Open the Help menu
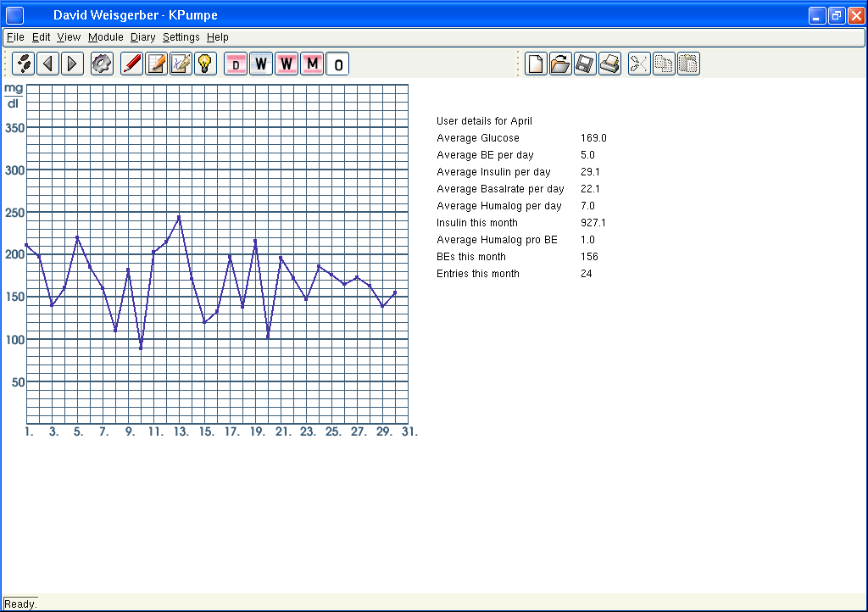Image resolution: width=868 pixels, height=612 pixels. (218, 37)
